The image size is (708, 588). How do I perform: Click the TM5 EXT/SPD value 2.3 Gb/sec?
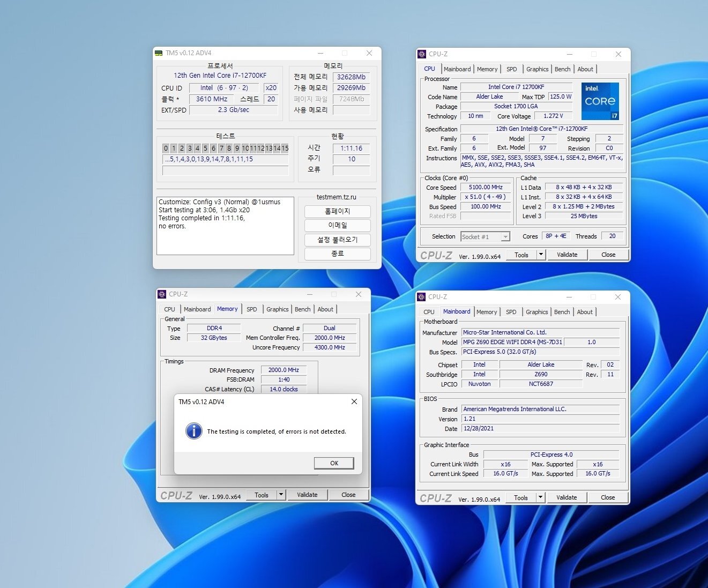point(234,110)
